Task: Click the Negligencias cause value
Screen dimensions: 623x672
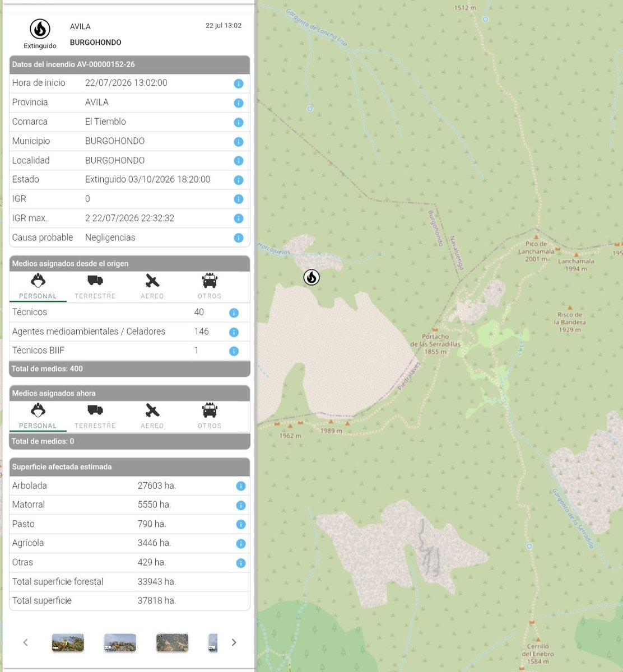Action: pos(110,238)
